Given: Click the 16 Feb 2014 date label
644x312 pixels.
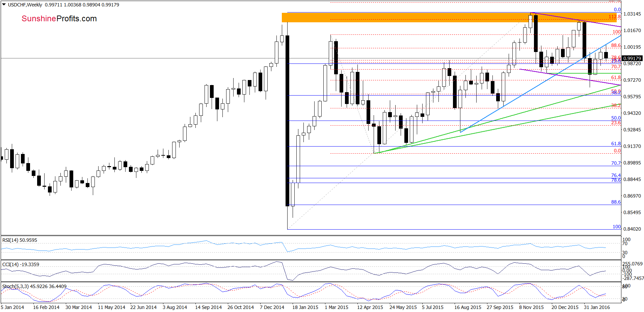Looking at the screenshot, I should (x=46, y=307).
